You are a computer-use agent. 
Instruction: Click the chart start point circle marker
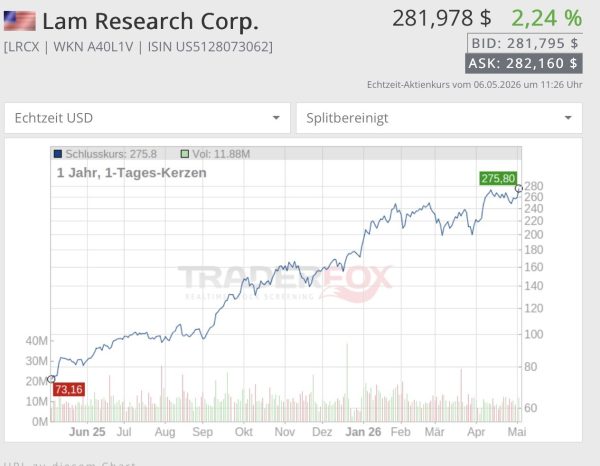point(51,379)
